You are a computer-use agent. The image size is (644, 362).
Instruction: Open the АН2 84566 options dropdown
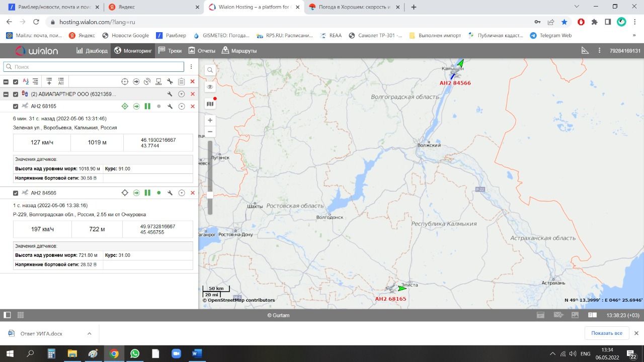pyautogui.click(x=181, y=193)
